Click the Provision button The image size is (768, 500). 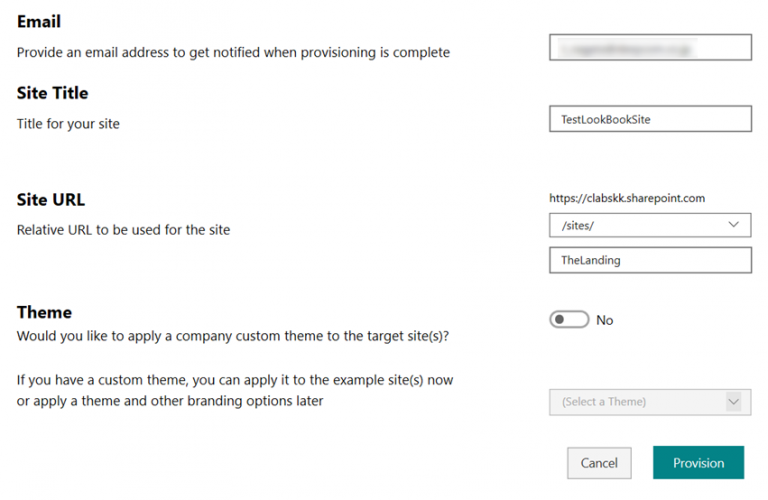(x=698, y=463)
